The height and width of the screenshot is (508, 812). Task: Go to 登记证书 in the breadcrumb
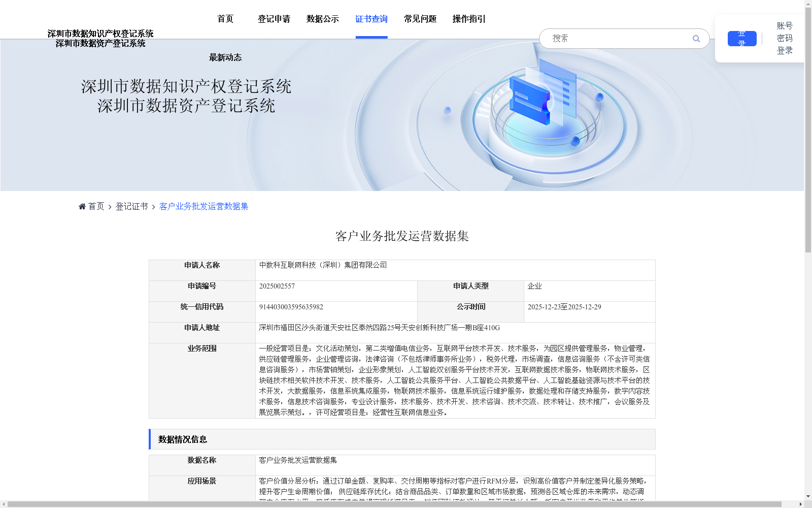point(132,206)
